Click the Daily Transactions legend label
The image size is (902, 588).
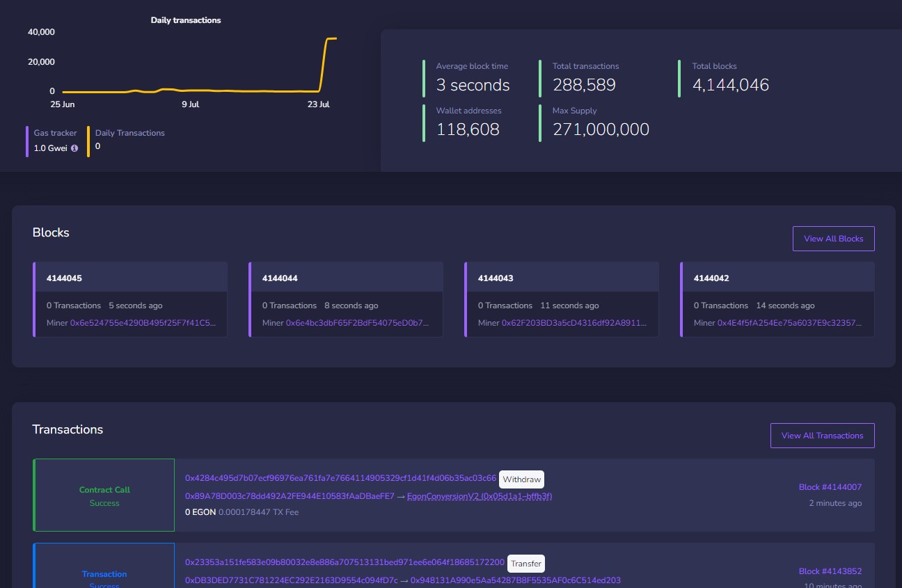tap(130, 133)
